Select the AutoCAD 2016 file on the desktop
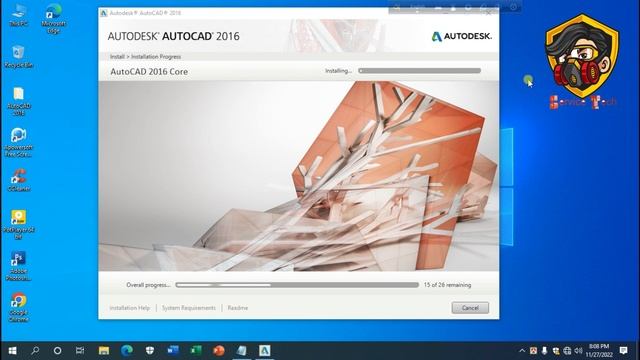Viewport: 640px width, 360px height. tap(18, 101)
